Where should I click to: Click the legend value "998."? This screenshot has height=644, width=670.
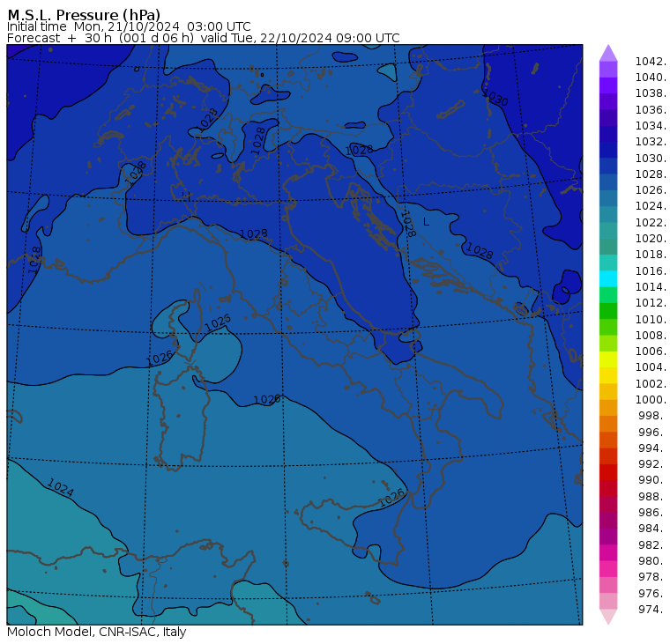click(652, 416)
